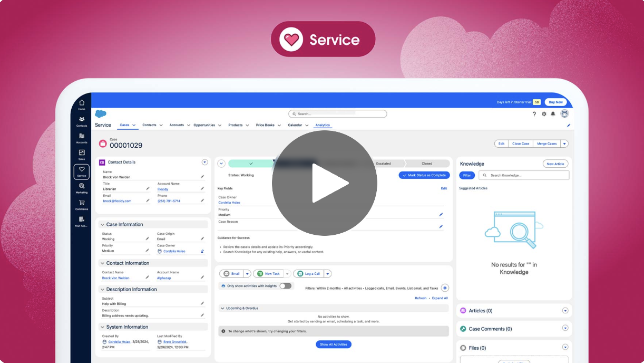This screenshot has height=363, width=644.
Task: Focus the global Search box
Action: (338, 114)
